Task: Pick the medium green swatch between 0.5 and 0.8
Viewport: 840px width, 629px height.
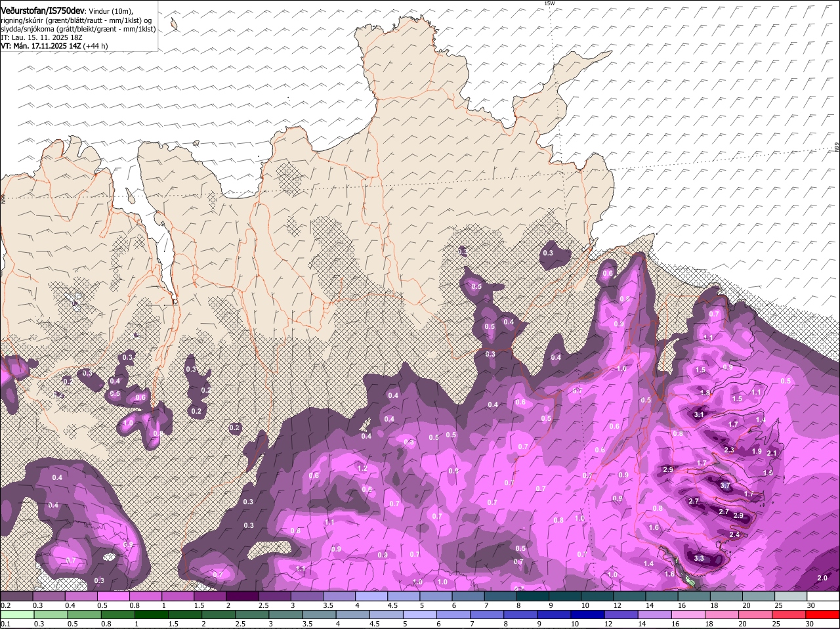Action: coord(84,615)
